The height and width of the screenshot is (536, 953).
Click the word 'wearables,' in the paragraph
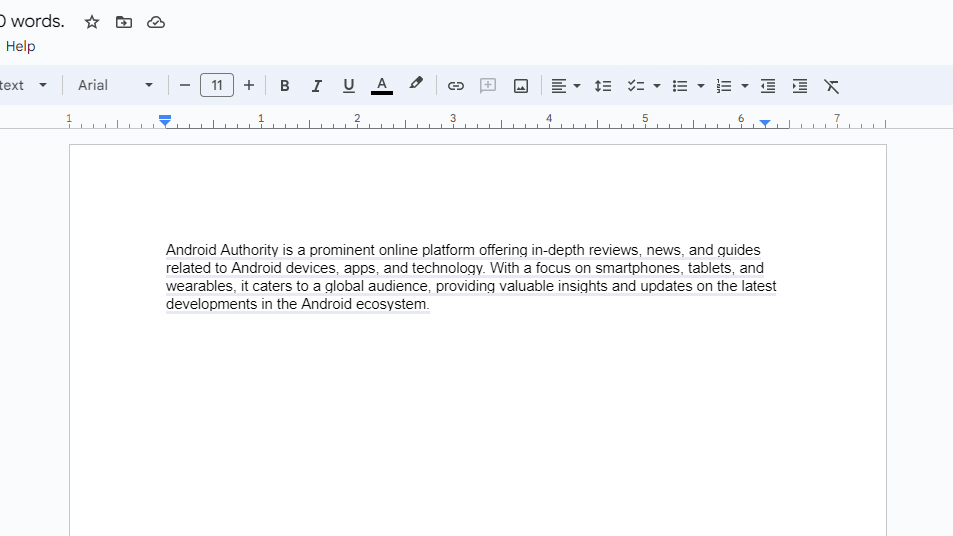(x=201, y=286)
